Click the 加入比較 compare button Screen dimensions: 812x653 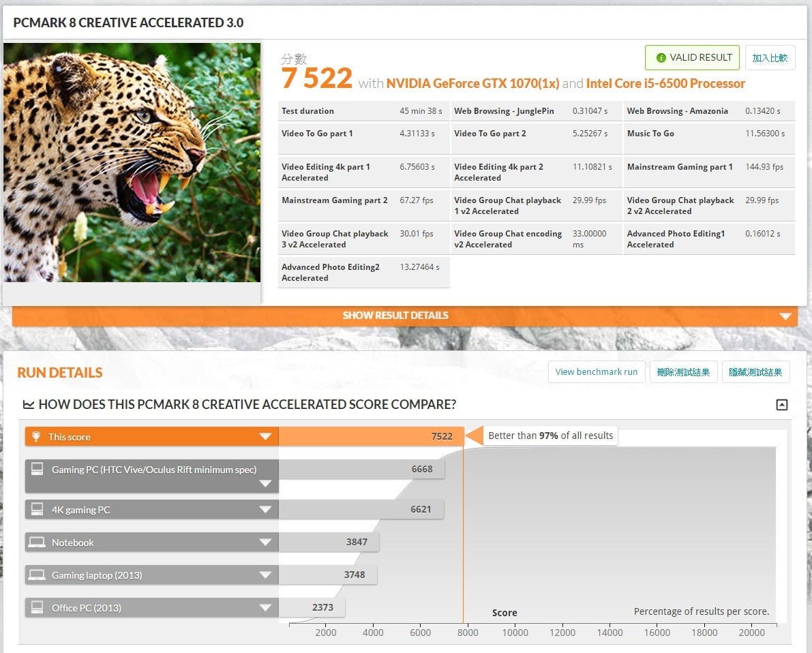pyautogui.click(x=770, y=58)
